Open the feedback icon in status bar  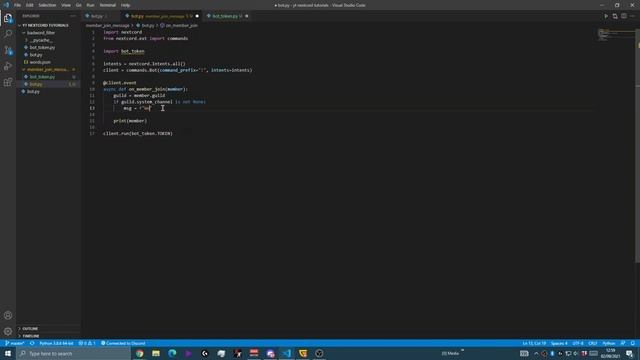pyautogui.click(x=623, y=343)
